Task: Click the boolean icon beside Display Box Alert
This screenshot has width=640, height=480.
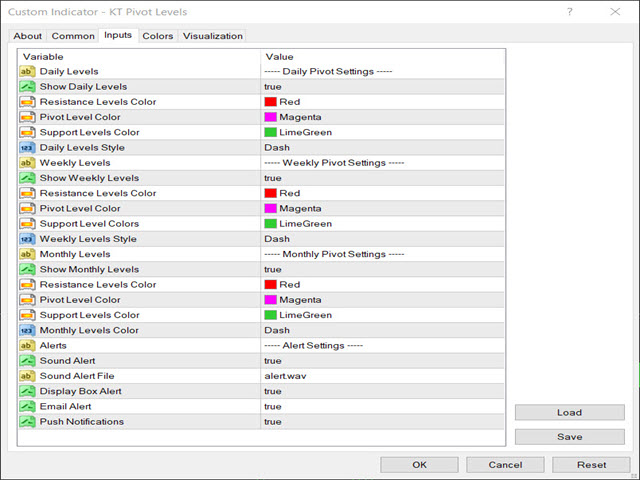Action: (x=27, y=391)
